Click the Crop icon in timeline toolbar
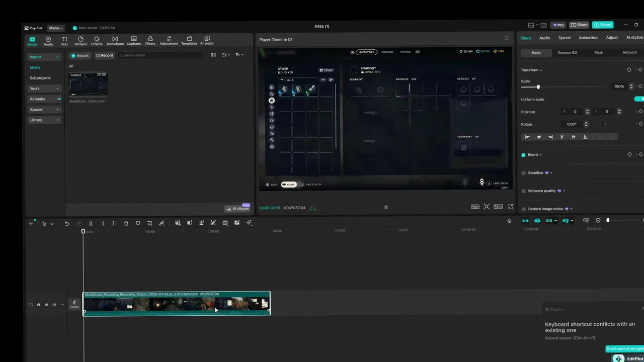 point(149,223)
